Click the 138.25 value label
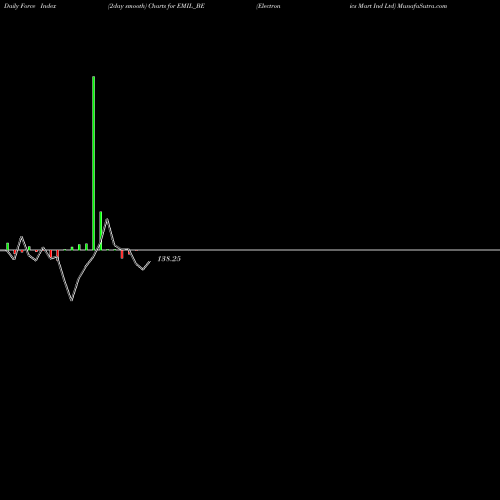Screen dimensions: 500x500 [169, 259]
